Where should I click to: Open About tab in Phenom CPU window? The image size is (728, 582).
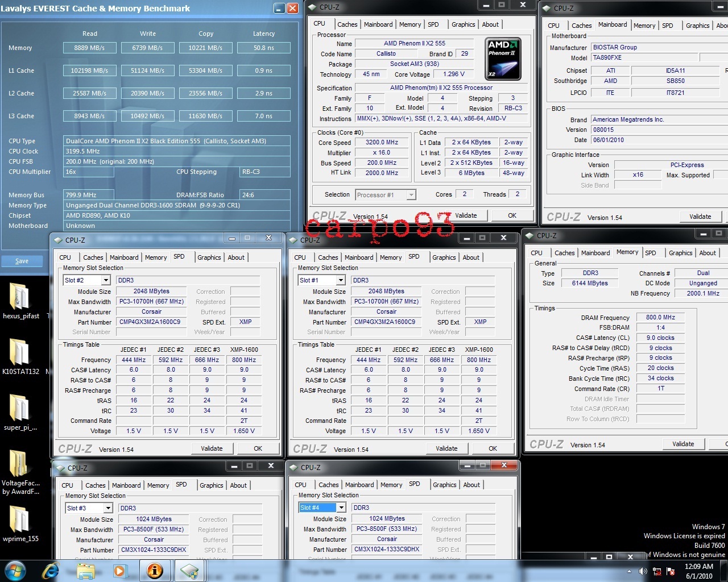click(x=490, y=24)
